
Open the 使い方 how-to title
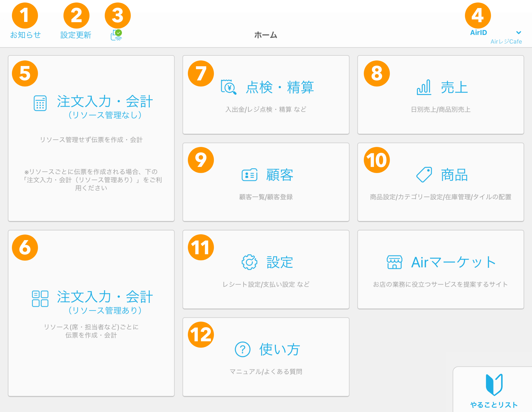(280, 349)
